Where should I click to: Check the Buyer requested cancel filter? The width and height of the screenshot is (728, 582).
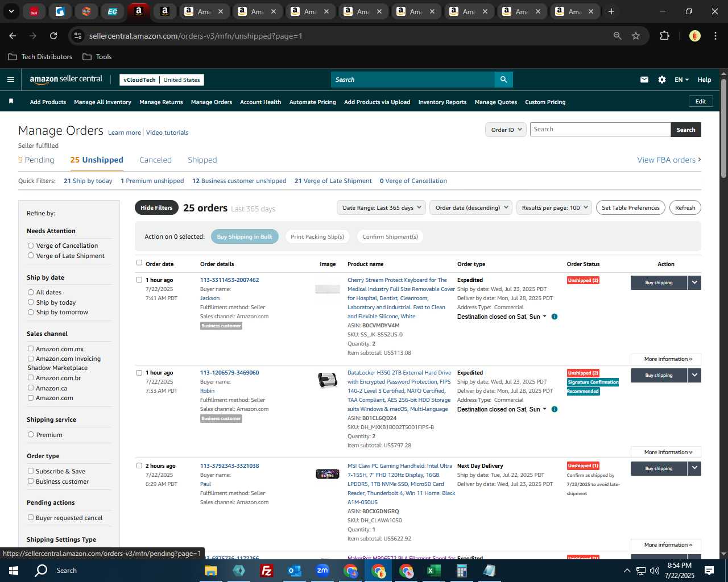(31, 518)
